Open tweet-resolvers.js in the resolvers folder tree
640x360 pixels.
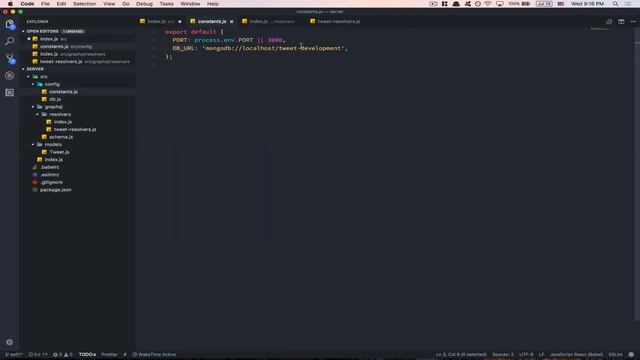75,129
